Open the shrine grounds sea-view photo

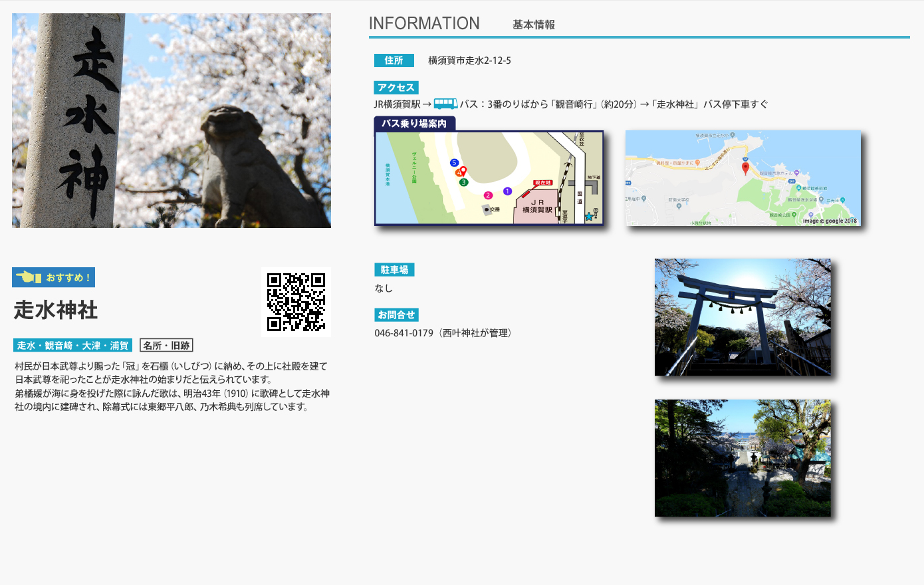743,458
